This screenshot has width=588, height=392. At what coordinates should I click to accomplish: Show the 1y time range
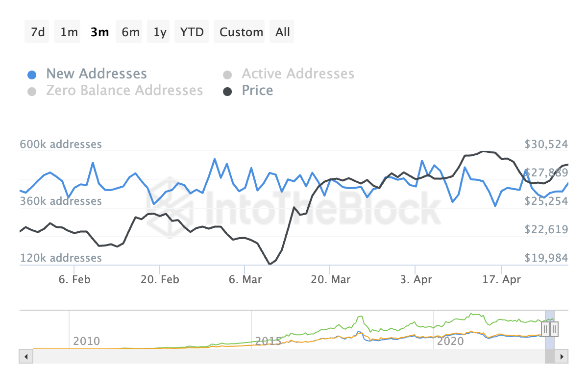[x=160, y=32]
